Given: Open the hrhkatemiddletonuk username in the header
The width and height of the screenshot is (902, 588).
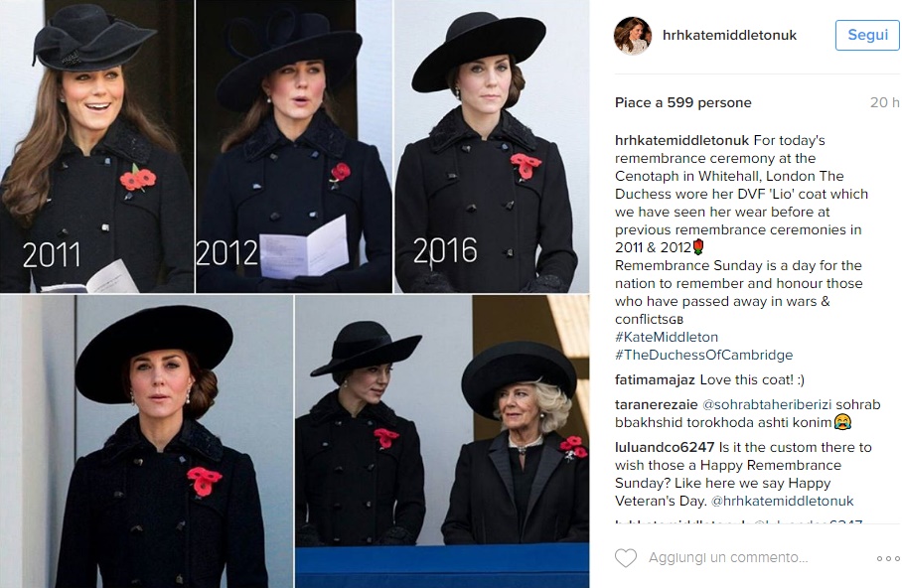Looking at the screenshot, I should tap(729, 35).
